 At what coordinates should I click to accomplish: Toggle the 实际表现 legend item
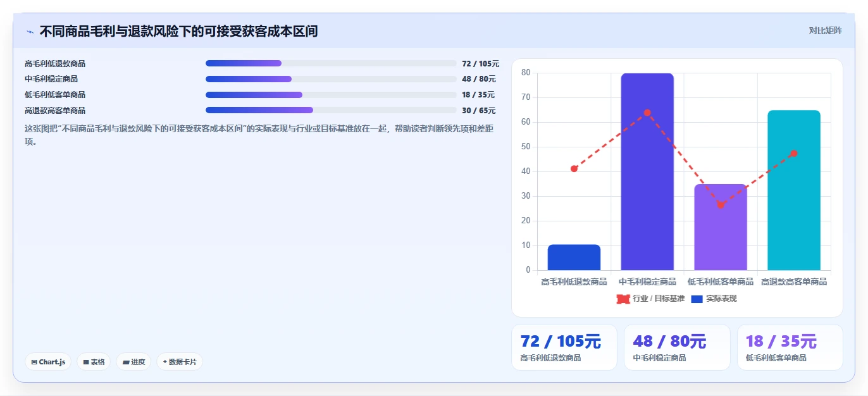click(x=714, y=299)
